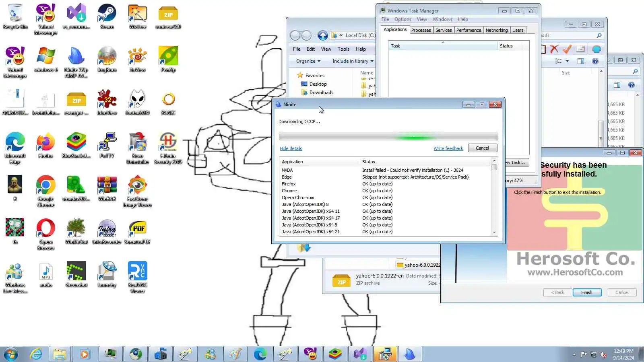The height and width of the screenshot is (362, 644).
Task: Open the Write feedback link
Action: coord(448,148)
